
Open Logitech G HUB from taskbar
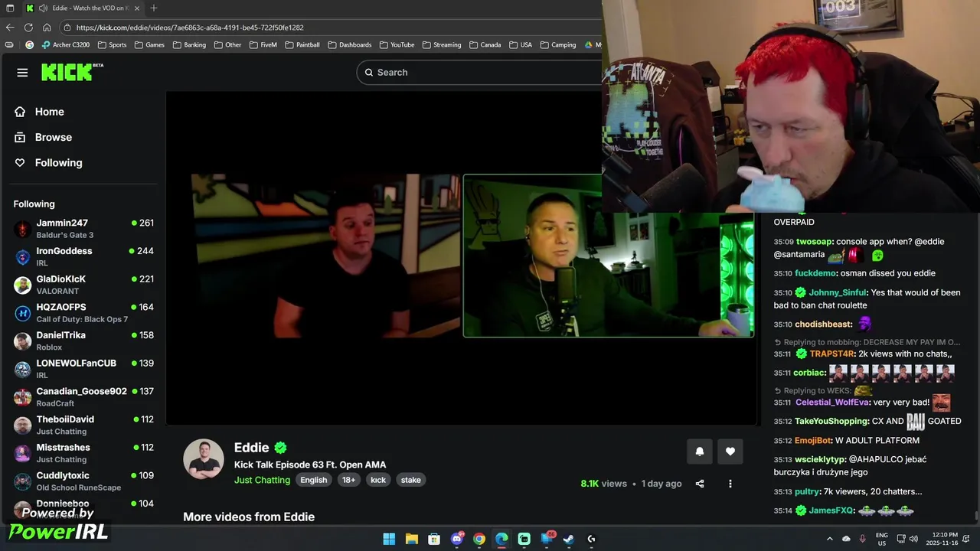click(x=591, y=539)
